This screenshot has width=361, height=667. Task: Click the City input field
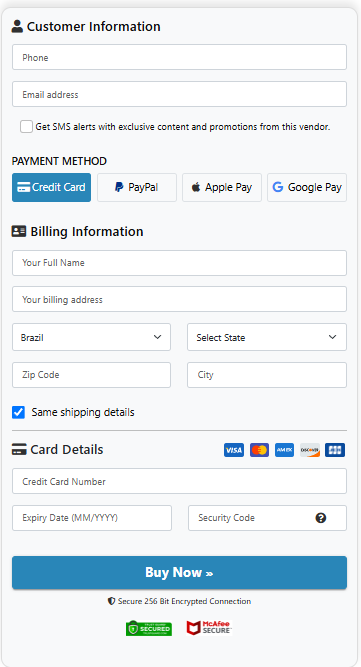click(267, 375)
